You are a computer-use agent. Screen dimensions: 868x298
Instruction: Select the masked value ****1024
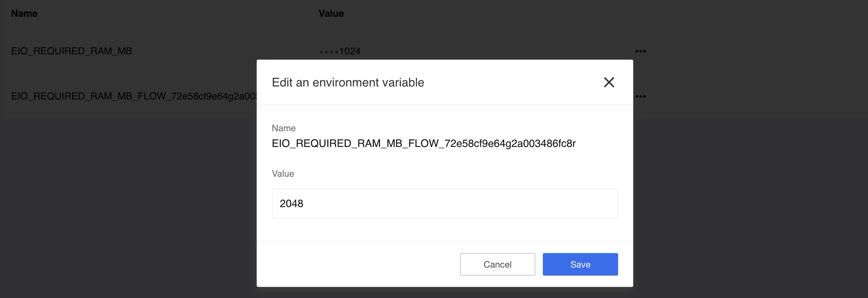(x=340, y=51)
